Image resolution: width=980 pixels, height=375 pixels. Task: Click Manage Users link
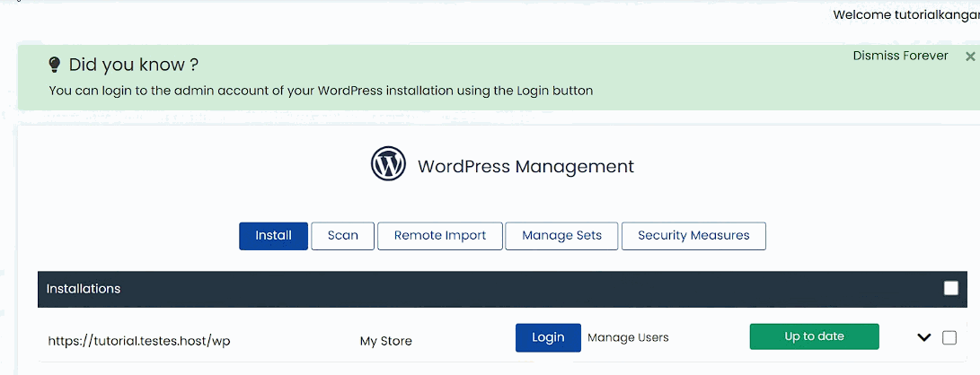point(628,337)
